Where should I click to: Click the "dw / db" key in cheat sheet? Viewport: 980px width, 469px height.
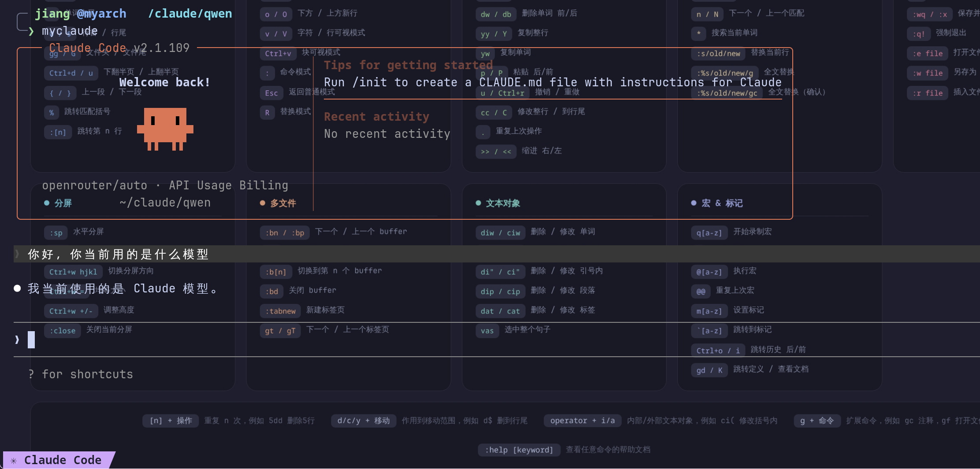pos(496,14)
